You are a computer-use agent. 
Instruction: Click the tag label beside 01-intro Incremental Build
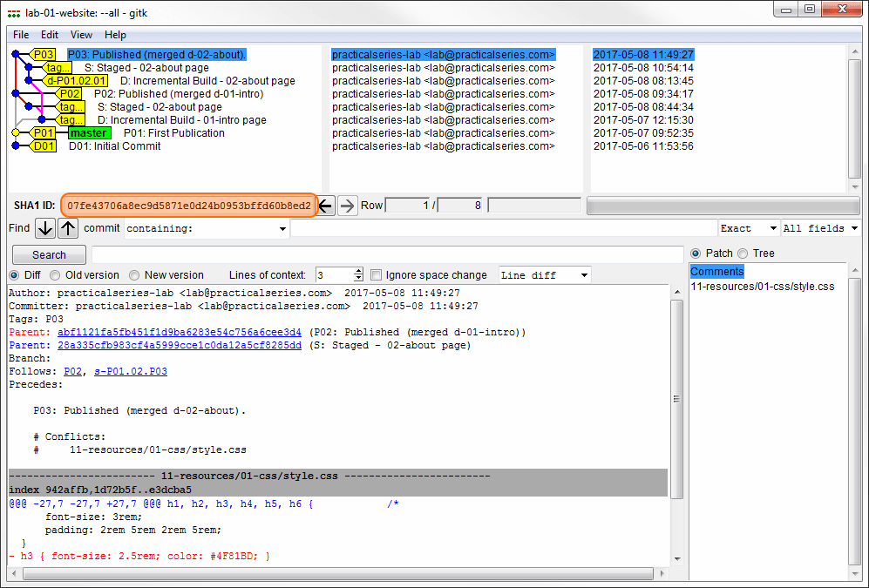pyautogui.click(x=71, y=120)
